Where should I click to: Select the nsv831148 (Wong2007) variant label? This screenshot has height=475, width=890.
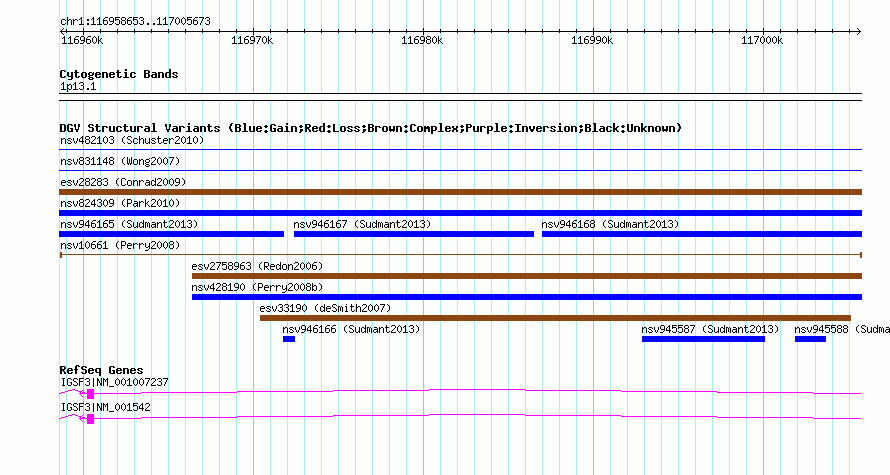(120, 161)
